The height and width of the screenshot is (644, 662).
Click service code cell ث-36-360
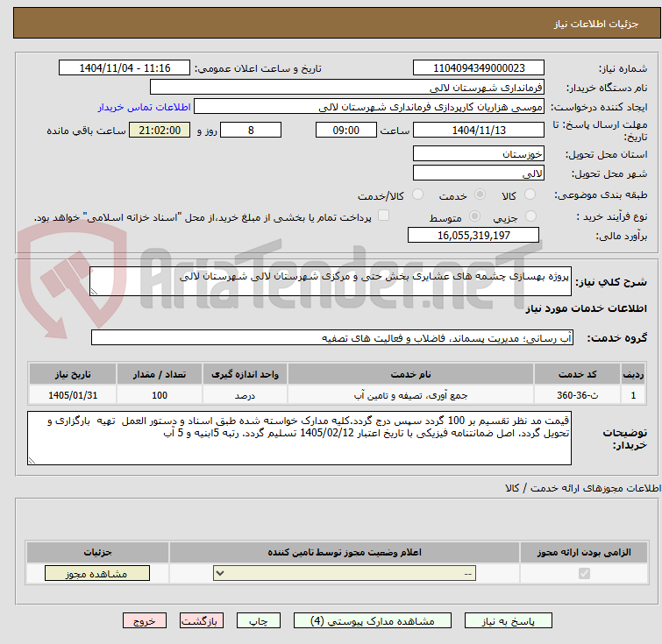[x=577, y=395]
